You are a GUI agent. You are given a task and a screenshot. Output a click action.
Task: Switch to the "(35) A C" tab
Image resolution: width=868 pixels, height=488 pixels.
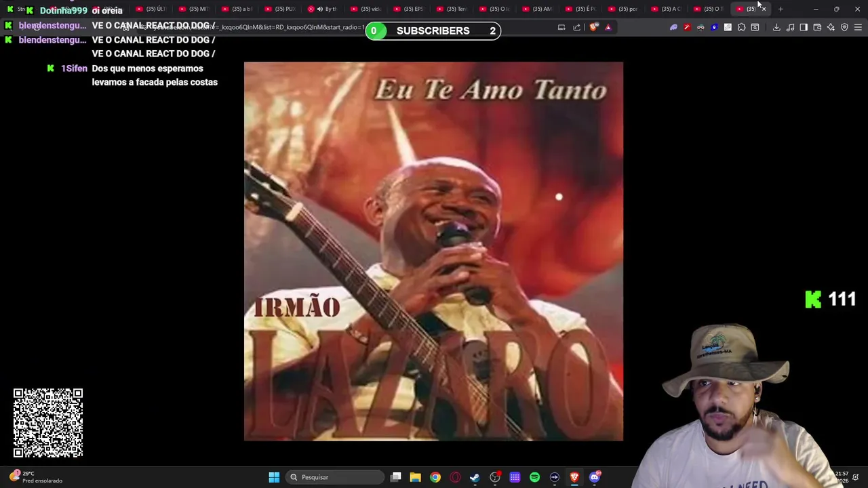tap(667, 9)
